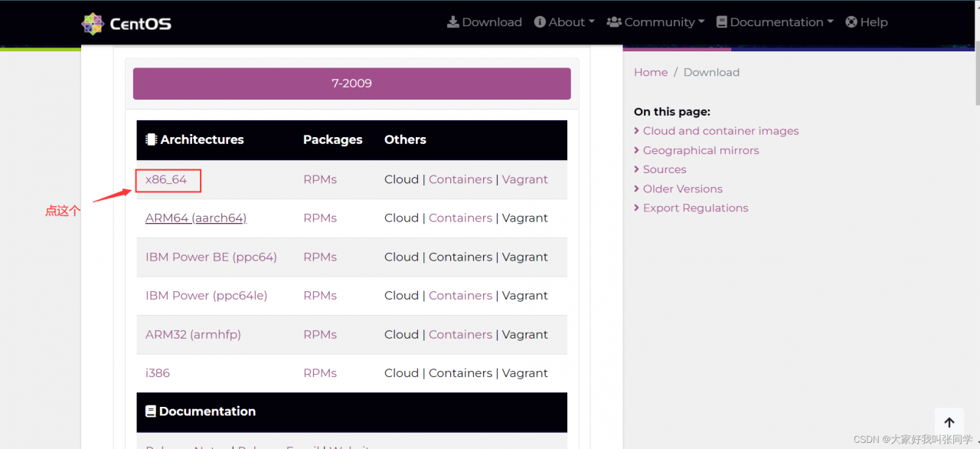Screen dimensions: 980x449
Task: Click the lifebuoy icon beside Help
Action: pos(851,22)
